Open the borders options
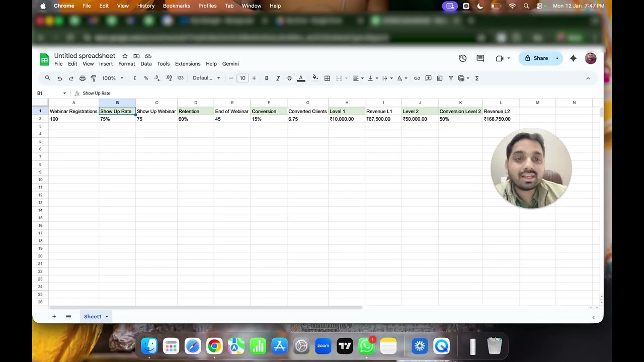644x362 pixels. tap(327, 78)
